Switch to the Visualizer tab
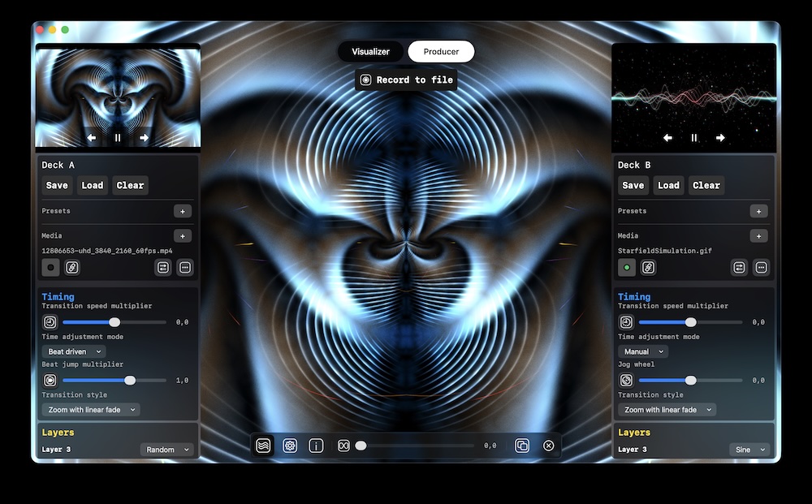The image size is (812, 504). click(370, 52)
